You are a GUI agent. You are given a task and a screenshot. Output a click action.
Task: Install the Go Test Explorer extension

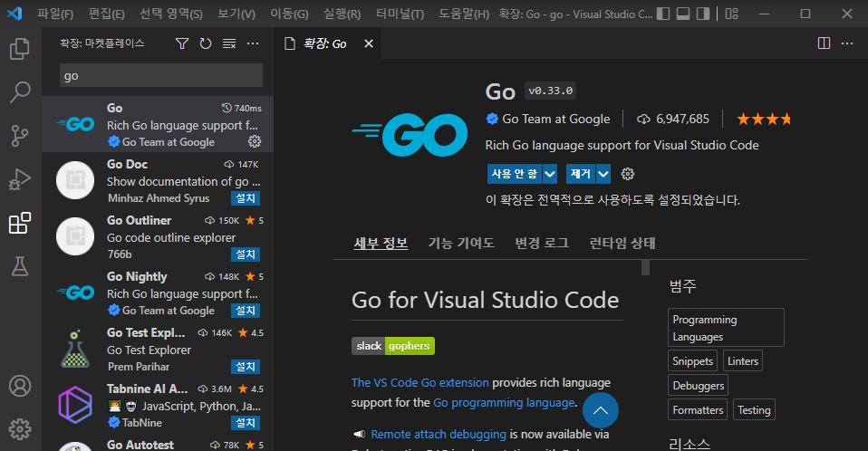point(246,367)
